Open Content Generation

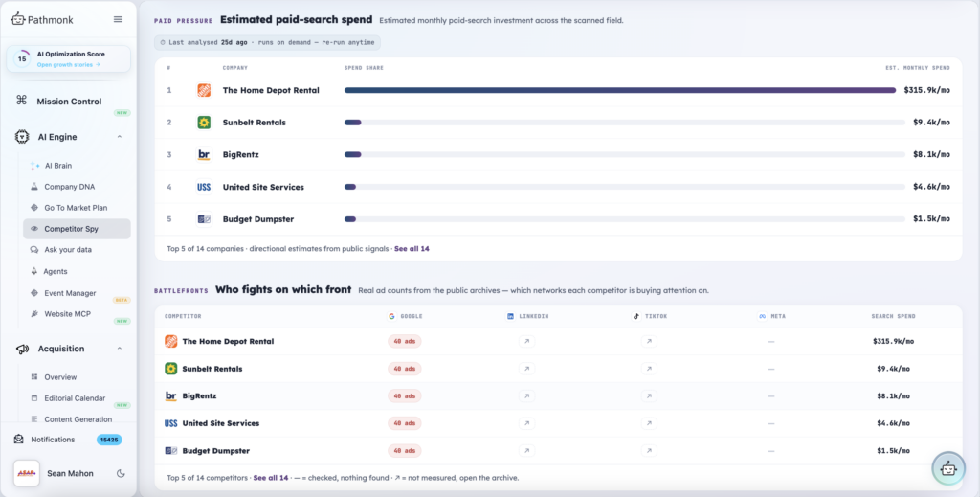pyautogui.click(x=78, y=419)
